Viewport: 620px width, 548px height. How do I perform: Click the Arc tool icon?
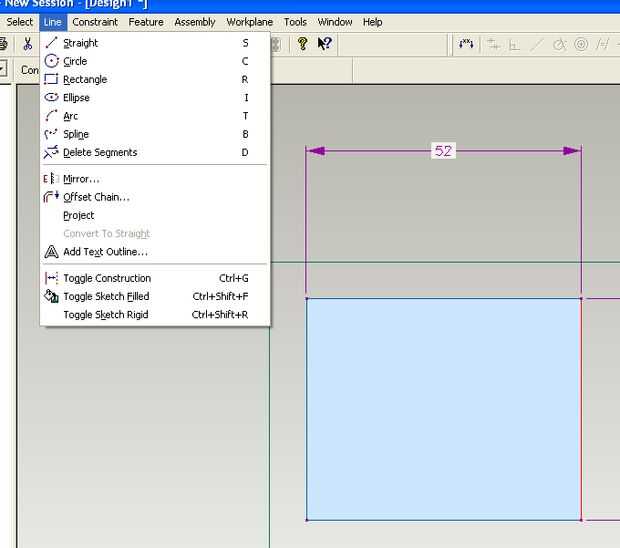pyautogui.click(x=51, y=115)
